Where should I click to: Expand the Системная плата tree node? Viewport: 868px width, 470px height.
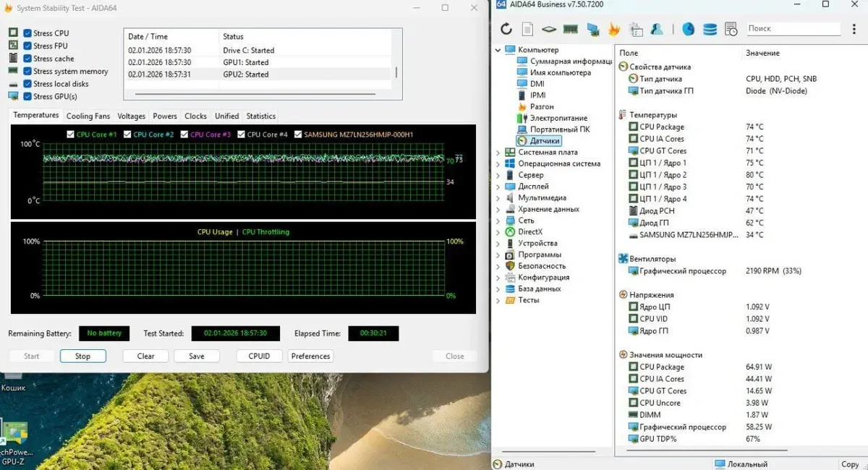[x=498, y=153]
